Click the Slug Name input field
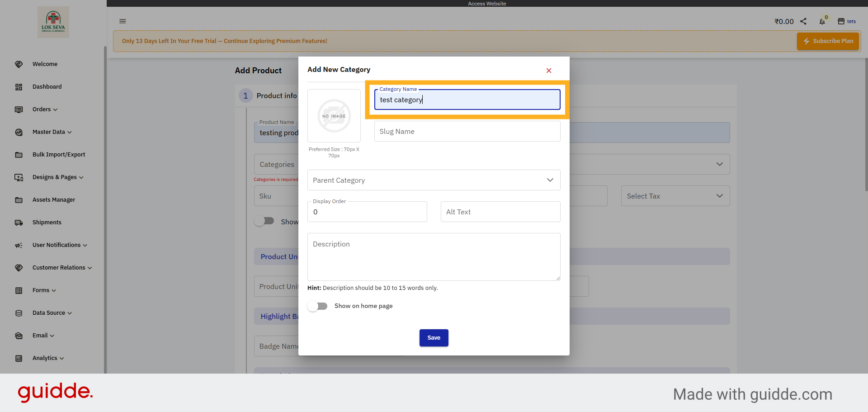Viewport: 868px width, 412px height. tap(467, 131)
